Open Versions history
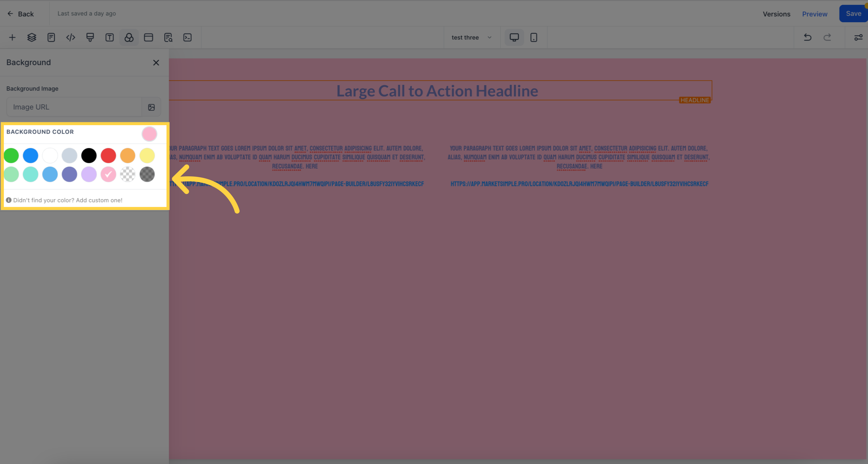868x464 pixels. click(776, 14)
